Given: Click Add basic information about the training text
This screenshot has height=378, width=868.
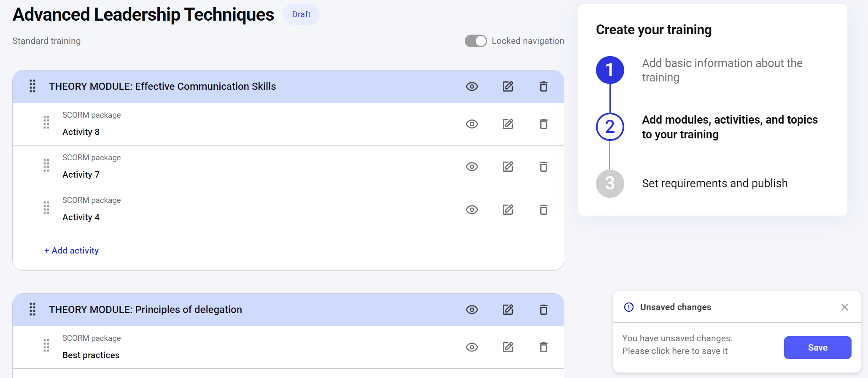Looking at the screenshot, I should coord(722,70).
